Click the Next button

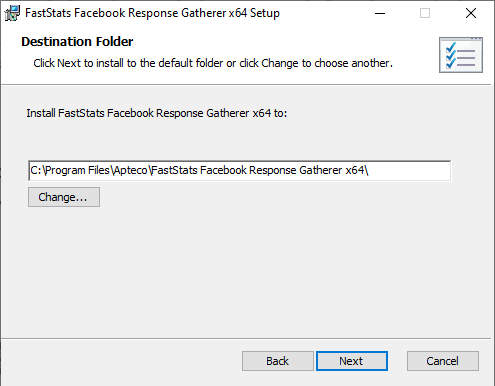coord(352,361)
